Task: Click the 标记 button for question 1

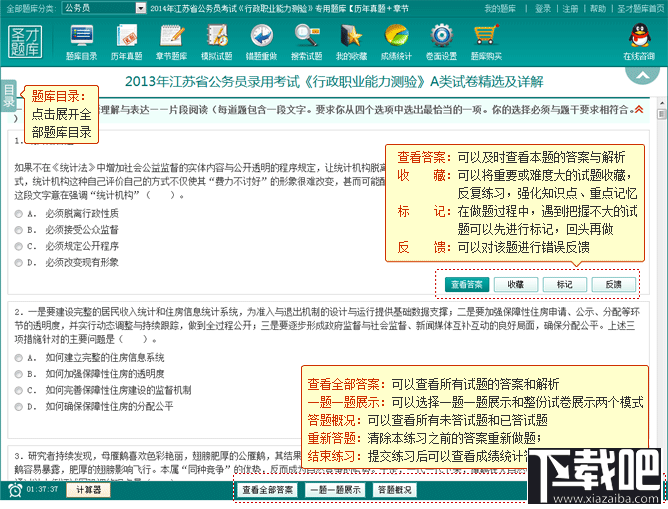Action: (x=565, y=285)
